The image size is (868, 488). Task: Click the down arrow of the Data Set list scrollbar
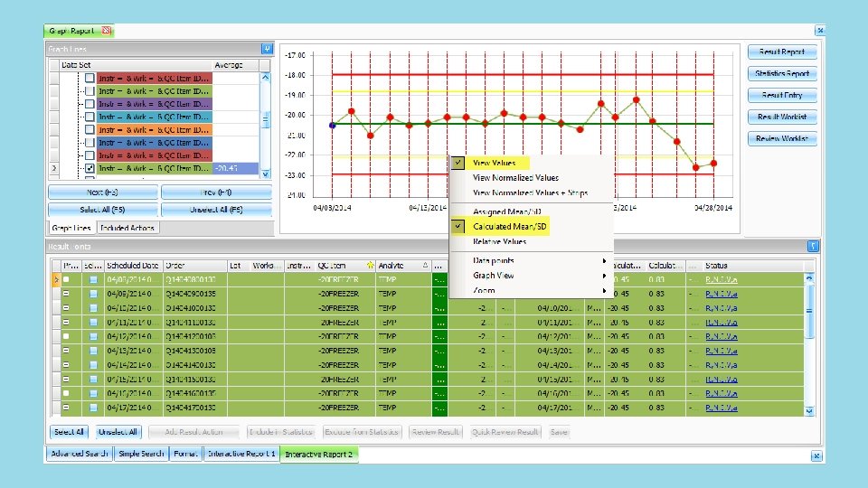(265, 174)
